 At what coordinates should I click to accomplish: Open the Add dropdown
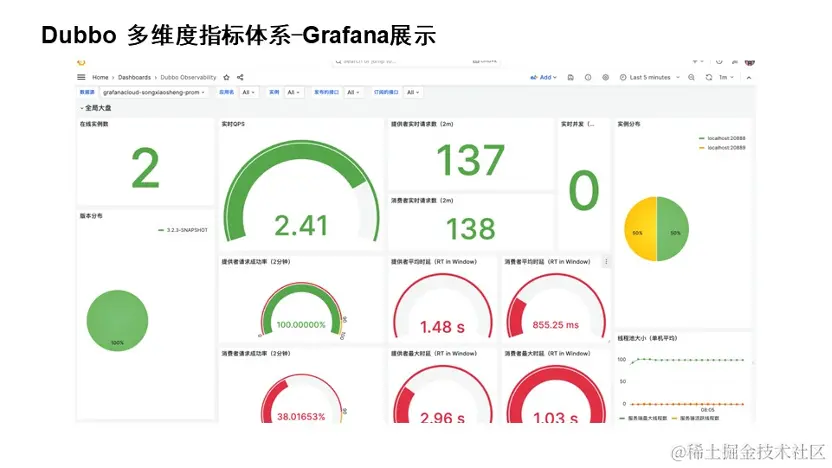tap(543, 77)
